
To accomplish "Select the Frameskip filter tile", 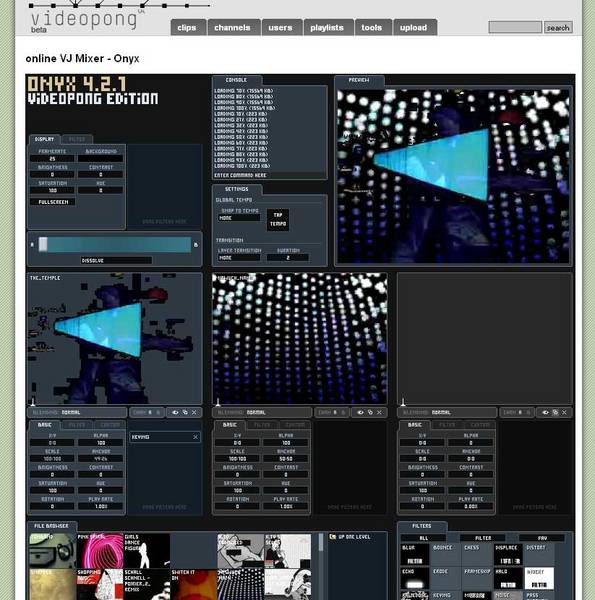I will [477, 579].
